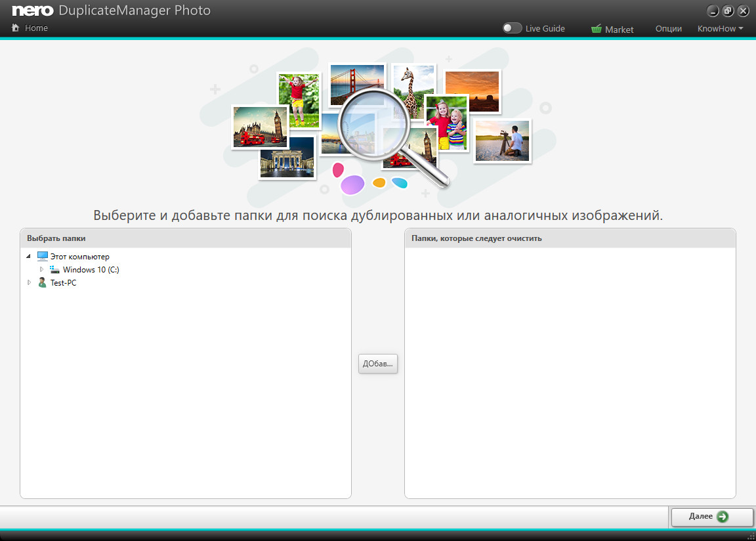756x541 pixels.
Task: Click the Home icon in top bar
Action: point(16,28)
